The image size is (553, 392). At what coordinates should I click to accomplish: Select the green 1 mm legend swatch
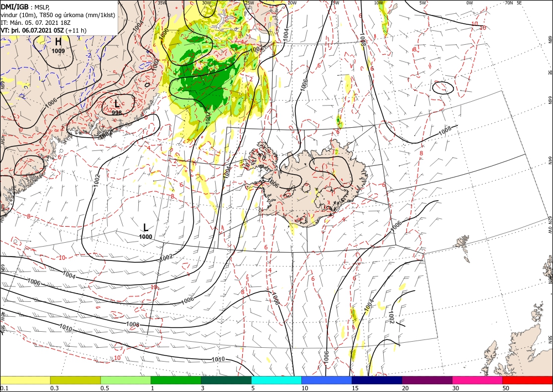(x=176, y=380)
